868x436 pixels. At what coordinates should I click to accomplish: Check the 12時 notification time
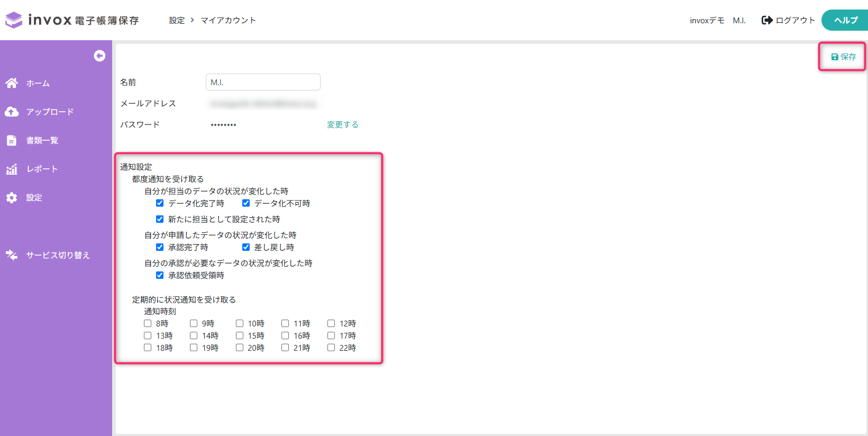pos(331,323)
